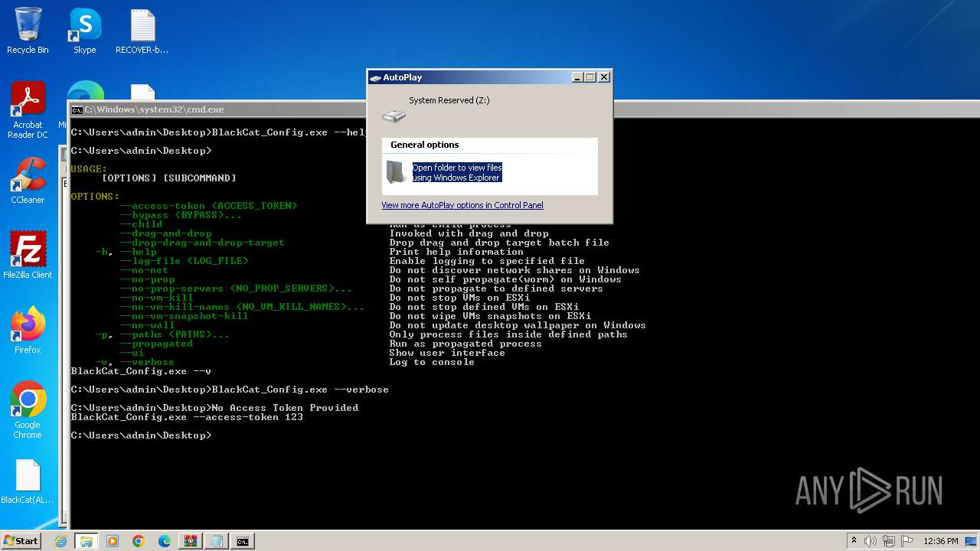This screenshot has height=551, width=980.
Task: Click 'Do not discover network shares on Windows'
Action: [x=514, y=270]
